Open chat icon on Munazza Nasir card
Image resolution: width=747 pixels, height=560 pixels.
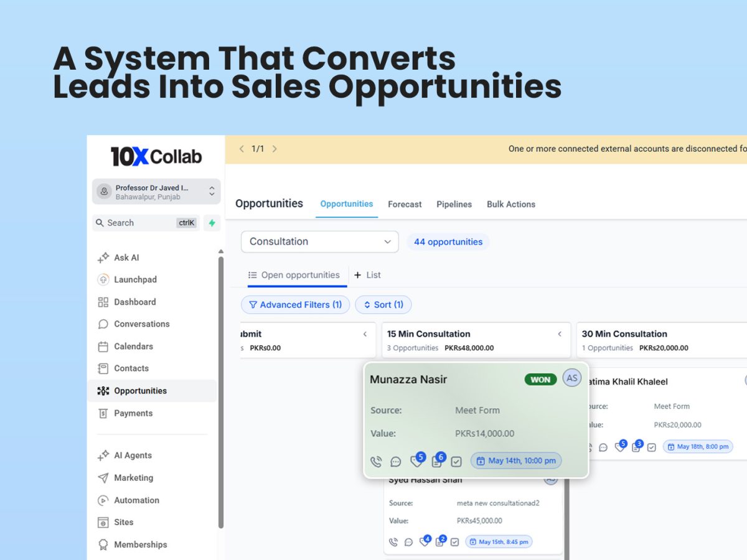coord(396,462)
